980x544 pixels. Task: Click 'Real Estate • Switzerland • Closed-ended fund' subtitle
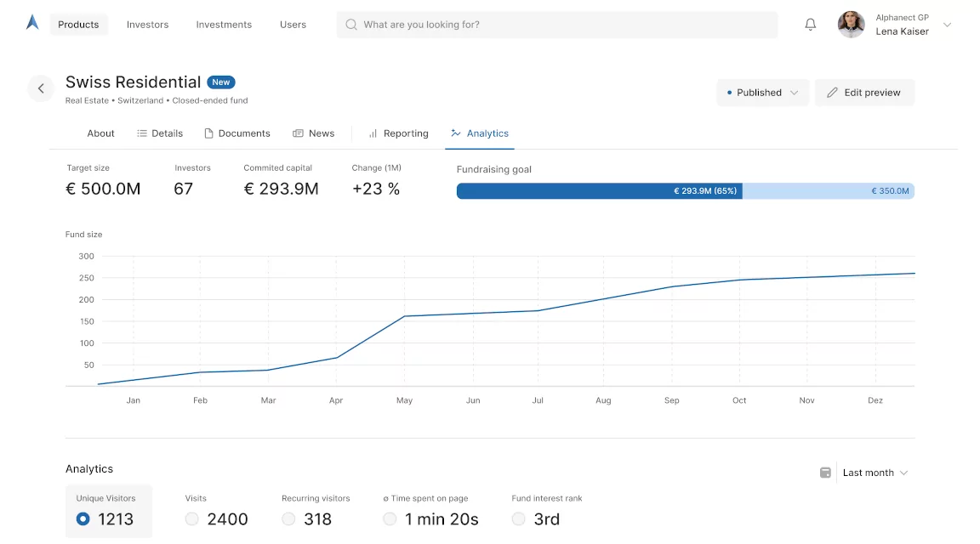(x=157, y=100)
